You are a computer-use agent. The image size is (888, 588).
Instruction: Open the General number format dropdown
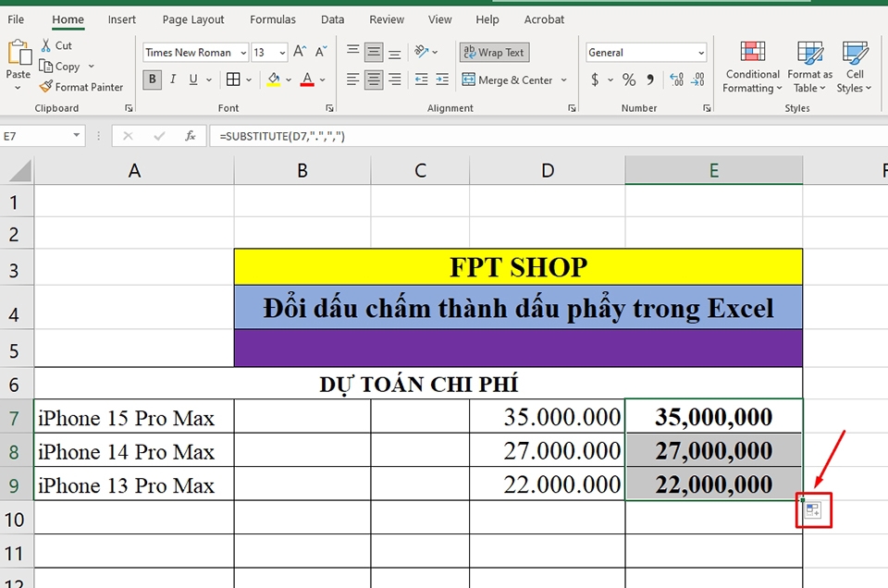[701, 53]
